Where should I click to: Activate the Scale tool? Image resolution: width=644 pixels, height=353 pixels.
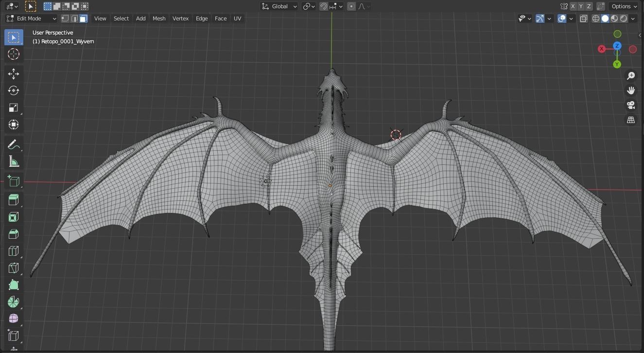(x=14, y=107)
